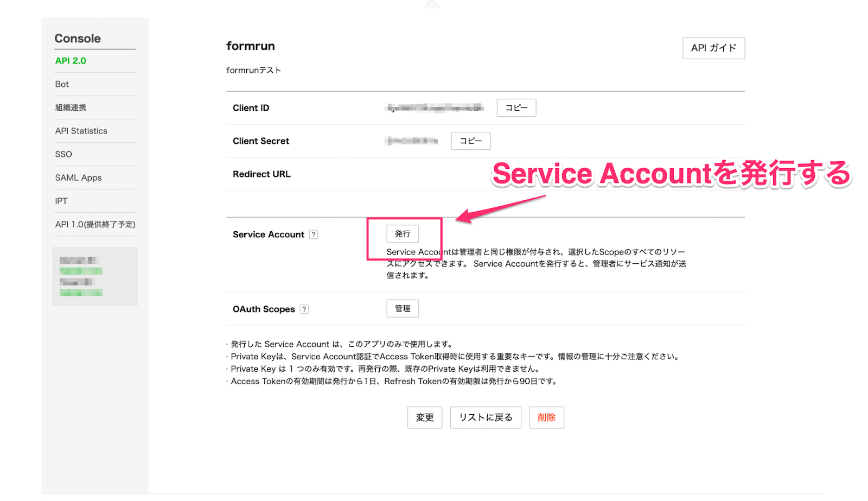868x501 pixels.
Task: Open API 1.0(提供終了予定) in the sidebar
Action: click(x=95, y=224)
